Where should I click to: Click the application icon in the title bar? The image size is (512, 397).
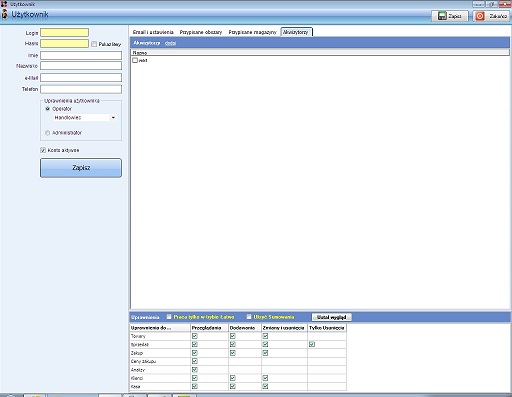[4, 4]
